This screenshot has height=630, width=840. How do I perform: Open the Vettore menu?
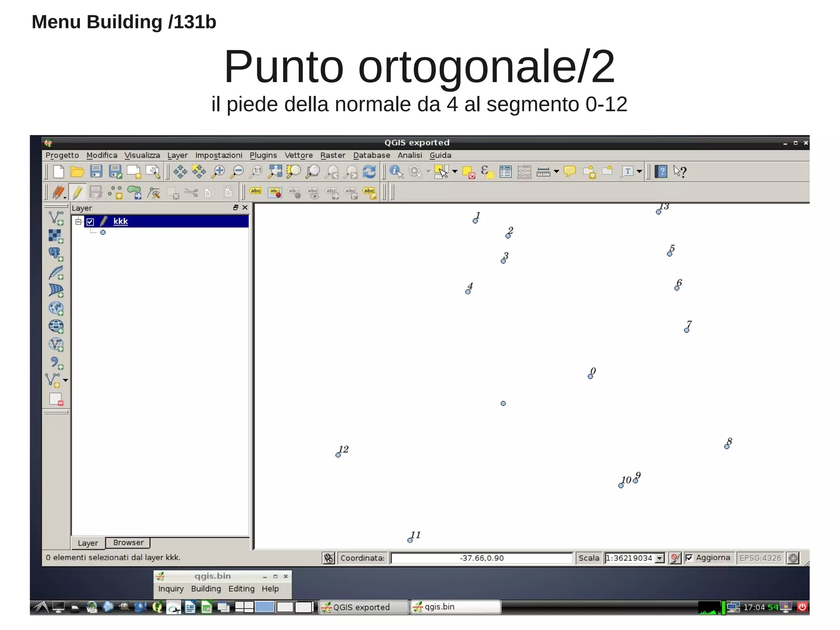click(299, 156)
